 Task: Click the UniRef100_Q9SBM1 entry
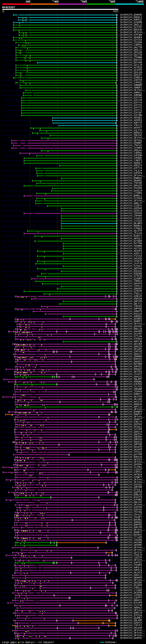click(x=131, y=319)
